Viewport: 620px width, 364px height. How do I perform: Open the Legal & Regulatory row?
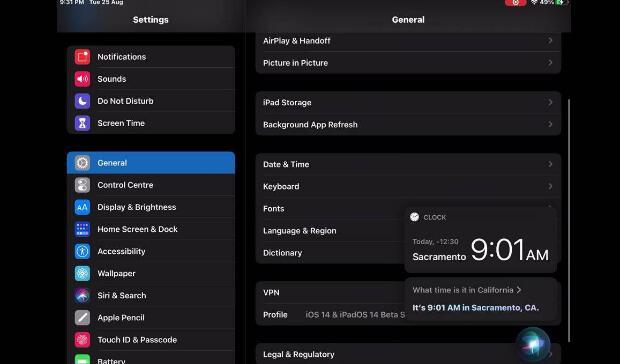[x=408, y=354]
